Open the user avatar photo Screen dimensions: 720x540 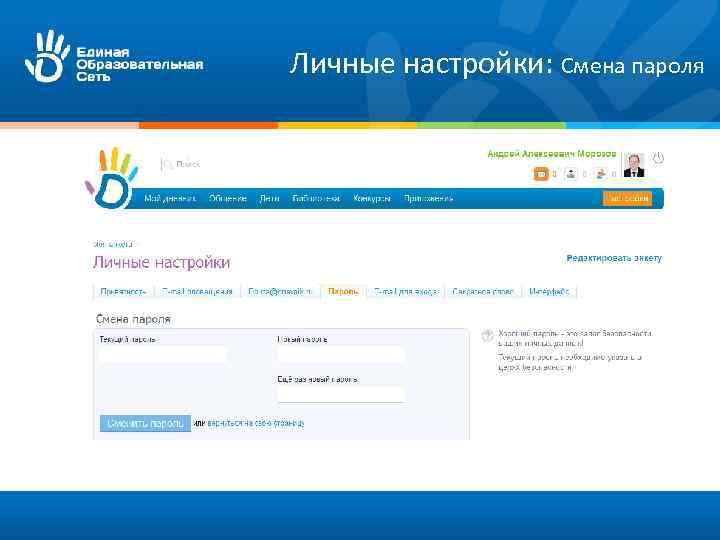[x=634, y=165]
